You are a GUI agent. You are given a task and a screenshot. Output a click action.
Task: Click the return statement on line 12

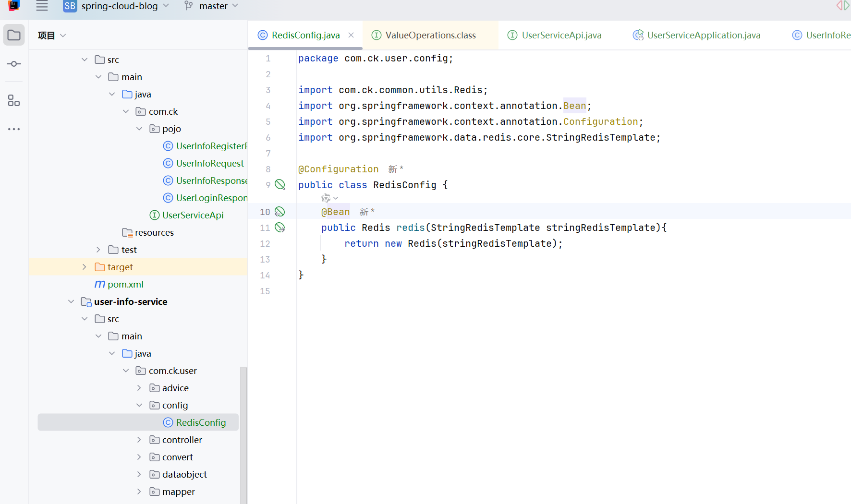pyautogui.click(x=453, y=243)
